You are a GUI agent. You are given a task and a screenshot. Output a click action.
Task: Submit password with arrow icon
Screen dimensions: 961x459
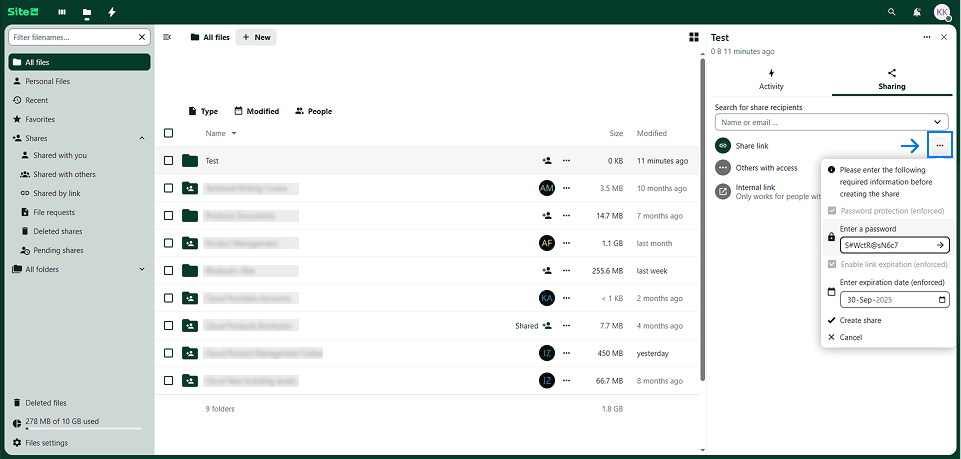click(940, 245)
